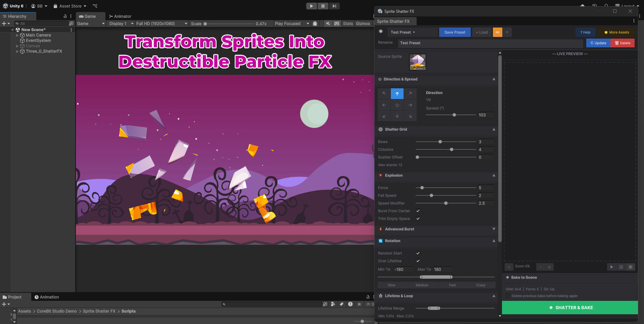Select the Source Sprite thumbnail
The height and width of the screenshot is (324, 644).
coord(418,62)
